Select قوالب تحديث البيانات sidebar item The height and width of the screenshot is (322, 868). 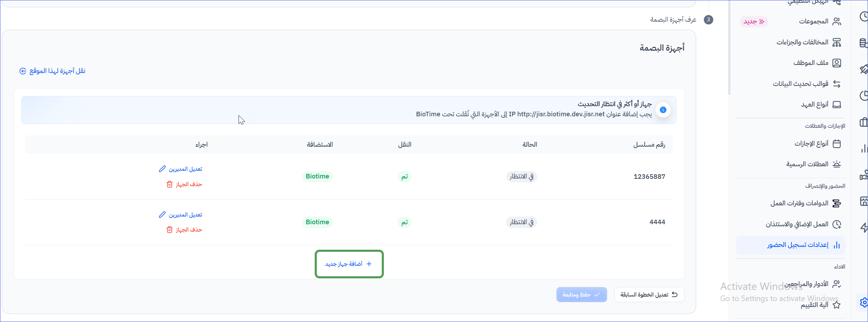pyautogui.click(x=800, y=84)
